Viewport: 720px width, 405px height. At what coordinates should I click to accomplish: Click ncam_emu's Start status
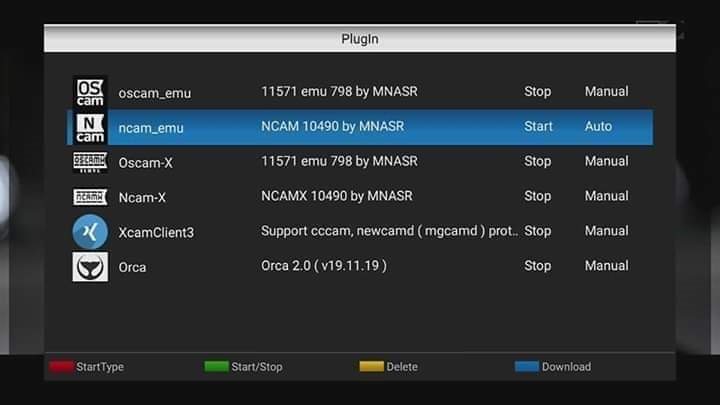point(538,126)
